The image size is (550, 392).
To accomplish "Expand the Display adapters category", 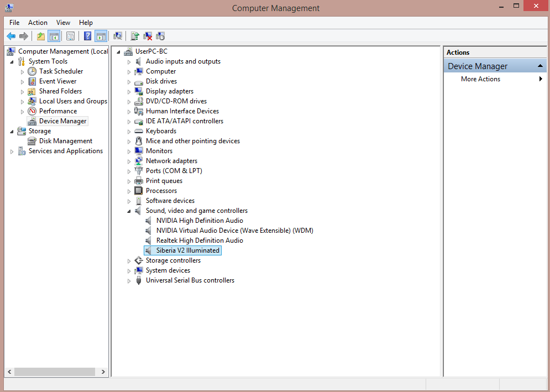I will [129, 91].
